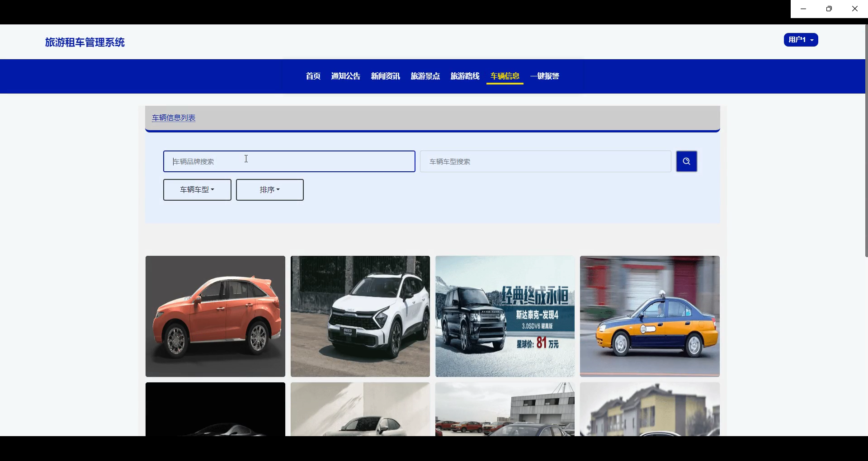Expand the 车辆车型 filter dropdown

pyautogui.click(x=197, y=190)
